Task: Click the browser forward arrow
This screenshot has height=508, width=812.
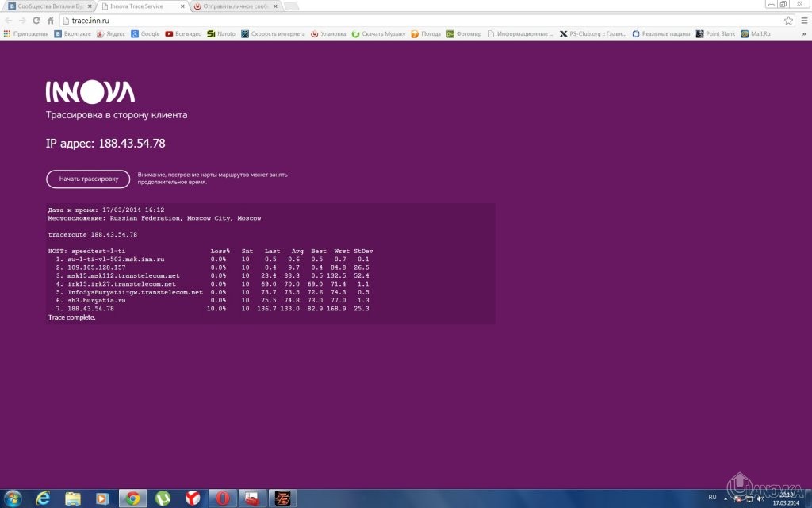Action: tap(22, 21)
